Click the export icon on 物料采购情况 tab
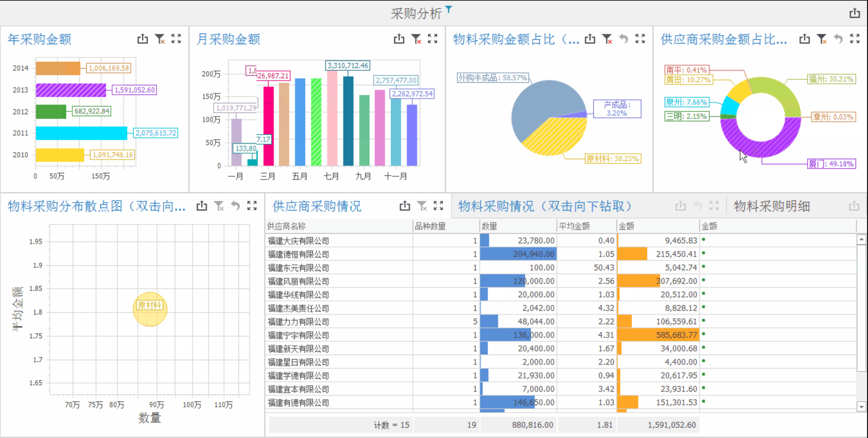Viewport: 868px width, 438px height. click(681, 206)
